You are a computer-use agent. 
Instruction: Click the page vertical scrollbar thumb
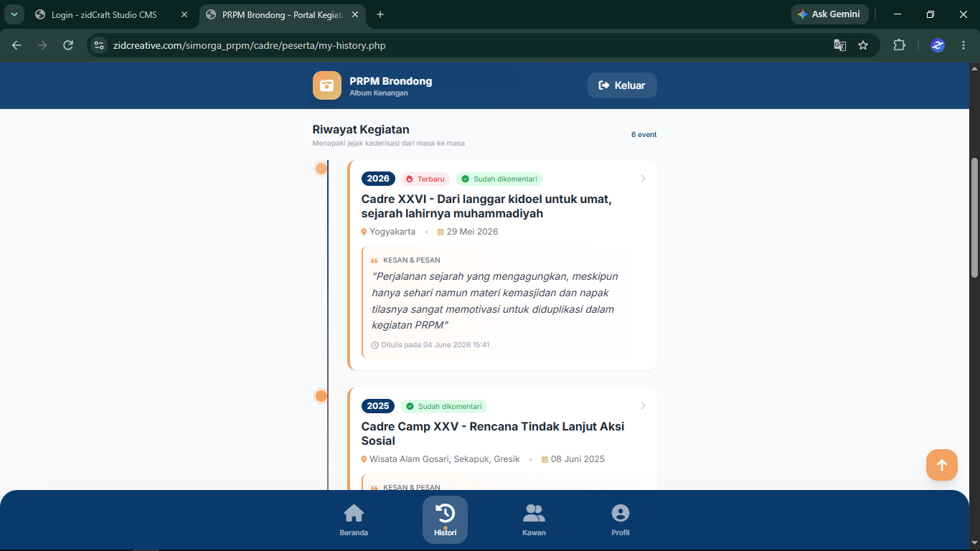point(974,217)
